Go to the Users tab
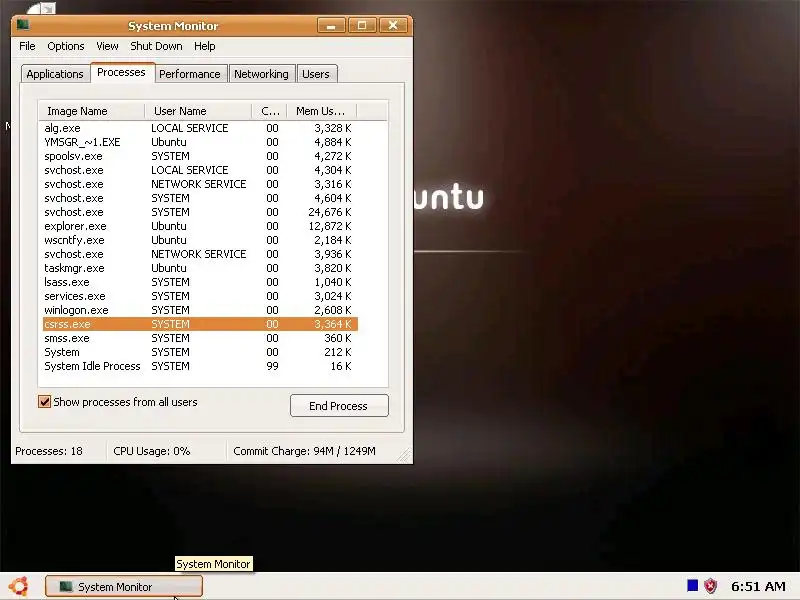This screenshot has height=600, width=800. point(316,74)
